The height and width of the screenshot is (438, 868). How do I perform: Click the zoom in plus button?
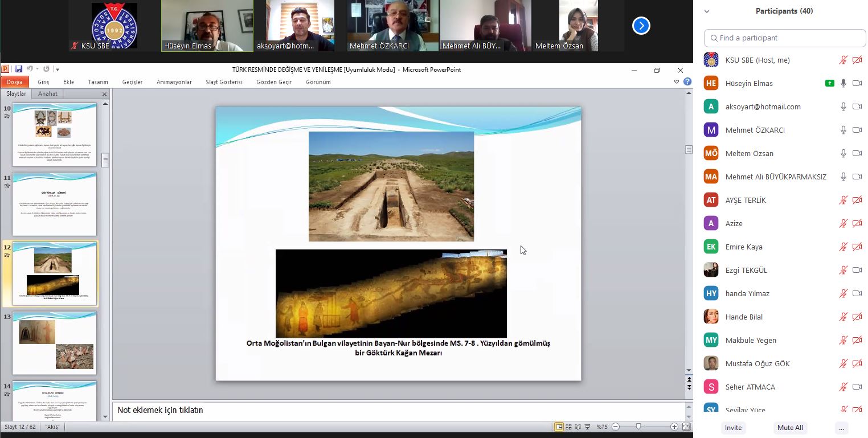click(x=674, y=427)
